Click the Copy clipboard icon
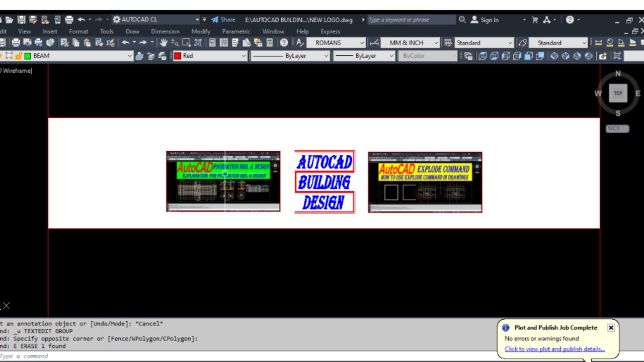The height and width of the screenshot is (362, 644). [75, 43]
